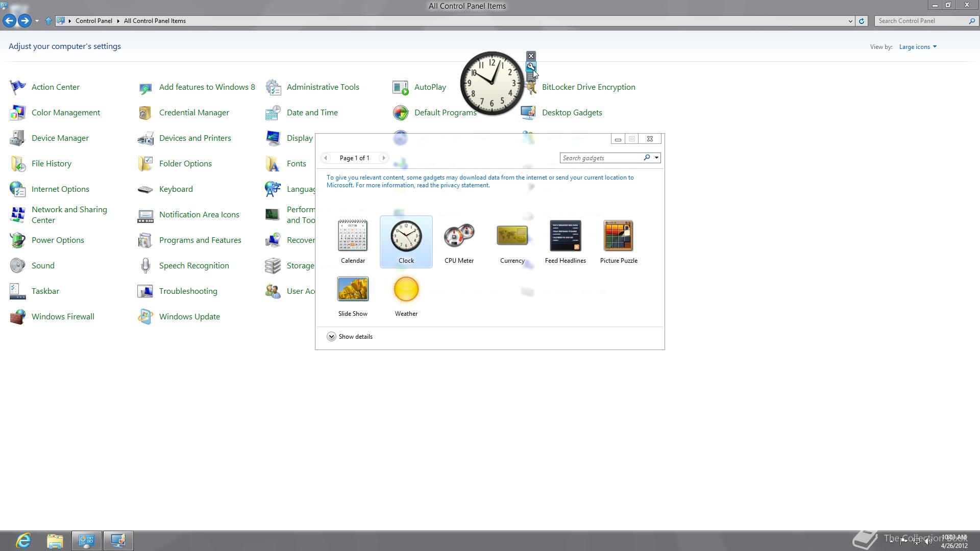This screenshot has width=980, height=551.
Task: Expand the View by Large icons dropdown
Action: coord(918,47)
